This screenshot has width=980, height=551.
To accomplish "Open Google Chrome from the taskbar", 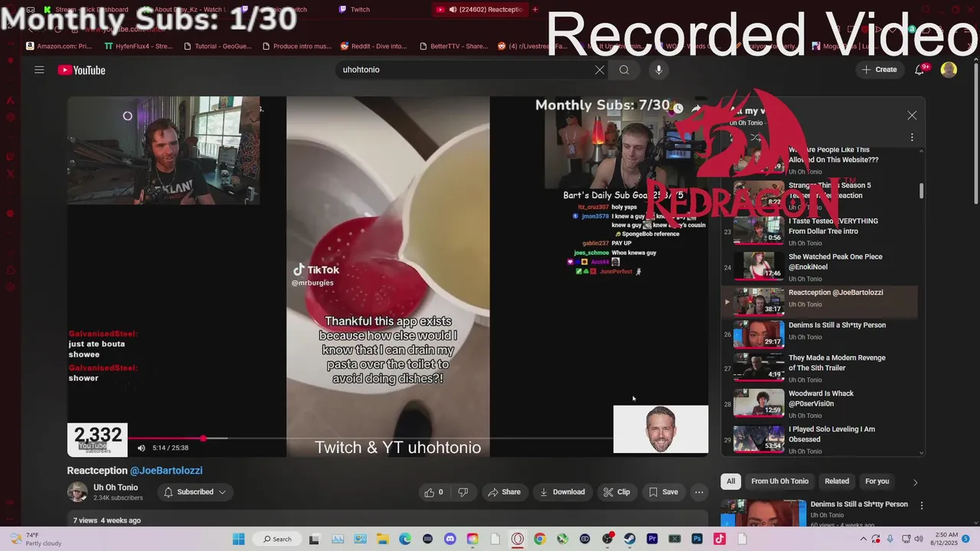I will pos(540,539).
